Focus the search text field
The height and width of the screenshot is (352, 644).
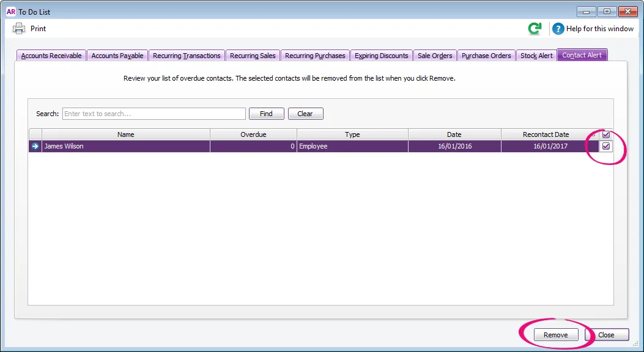point(154,114)
